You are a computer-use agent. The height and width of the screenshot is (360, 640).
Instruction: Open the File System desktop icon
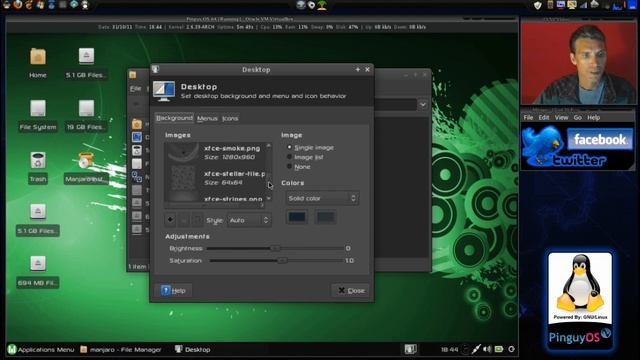(x=38, y=109)
